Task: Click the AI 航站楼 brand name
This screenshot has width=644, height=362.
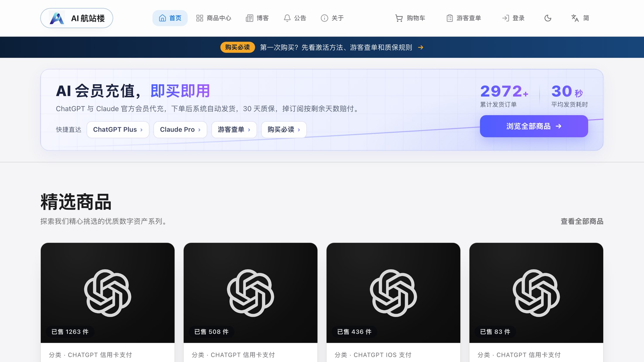Action: (88, 18)
